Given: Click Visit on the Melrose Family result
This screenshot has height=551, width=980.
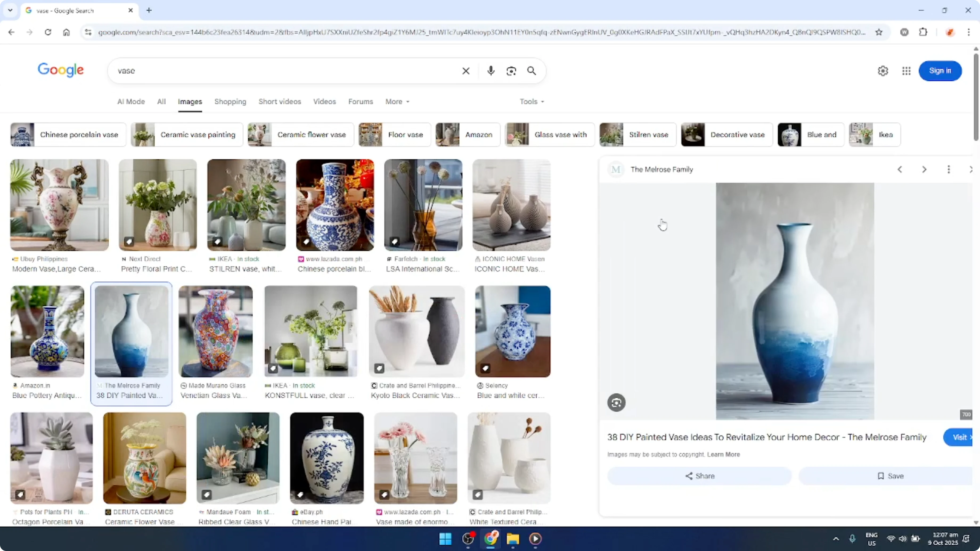Looking at the screenshot, I should tap(959, 437).
